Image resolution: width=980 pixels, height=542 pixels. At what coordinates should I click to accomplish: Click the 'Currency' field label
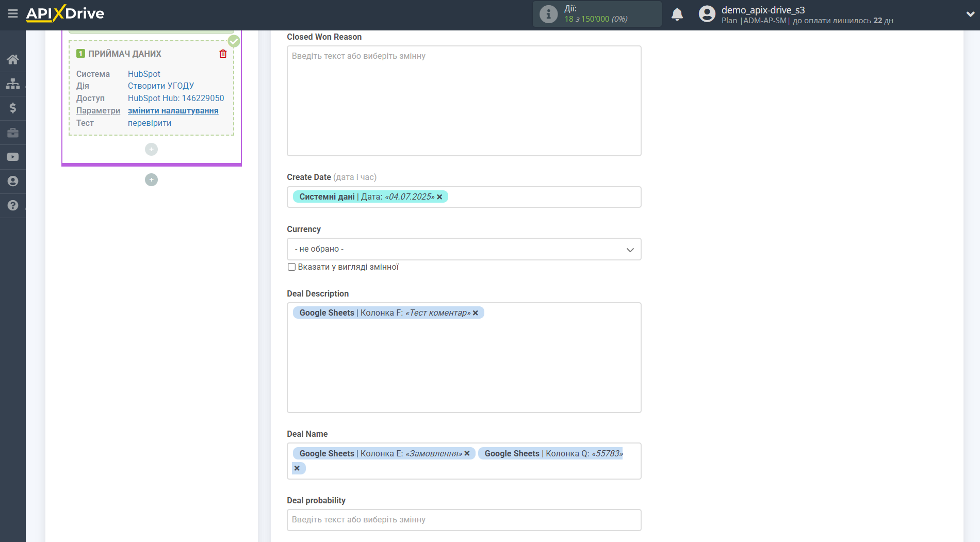304,229
